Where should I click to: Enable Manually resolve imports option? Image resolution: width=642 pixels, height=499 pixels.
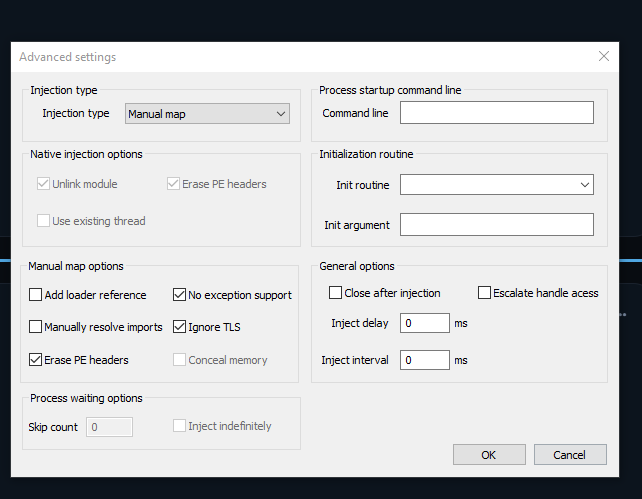[36, 327]
